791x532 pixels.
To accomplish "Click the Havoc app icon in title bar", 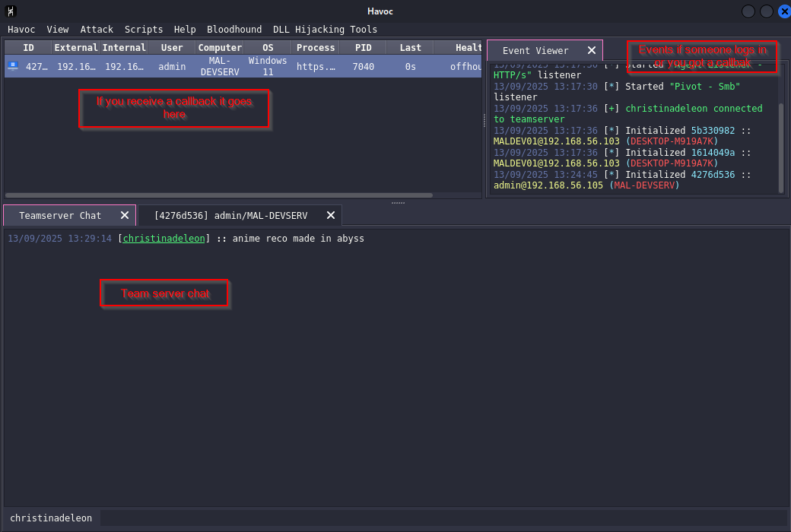I will pos(10,11).
